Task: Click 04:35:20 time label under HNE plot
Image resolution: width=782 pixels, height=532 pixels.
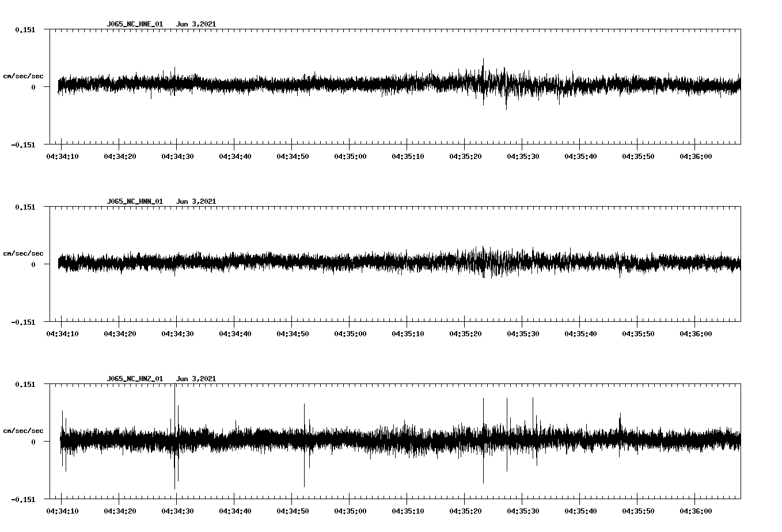Action: coord(465,157)
